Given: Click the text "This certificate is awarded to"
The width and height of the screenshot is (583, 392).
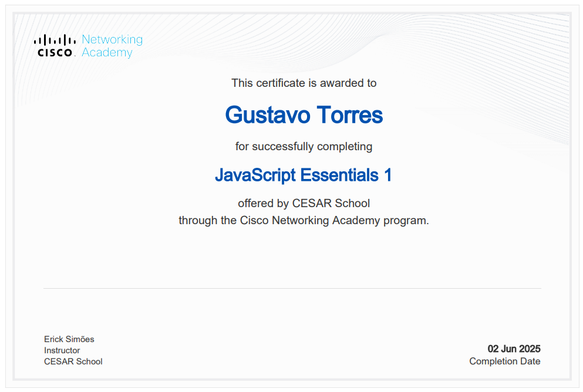Looking at the screenshot, I should pyautogui.click(x=304, y=83).
